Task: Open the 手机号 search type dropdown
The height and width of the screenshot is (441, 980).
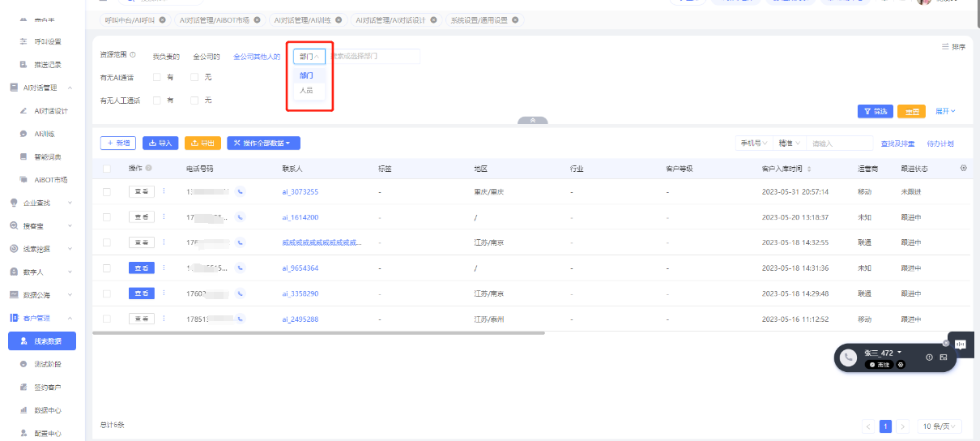Action: coord(753,143)
